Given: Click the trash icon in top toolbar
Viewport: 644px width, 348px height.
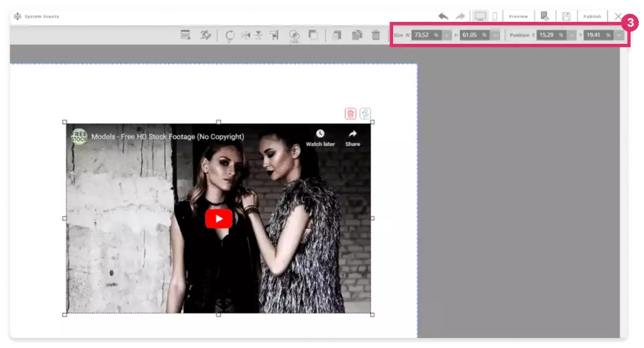Looking at the screenshot, I should pos(375,35).
